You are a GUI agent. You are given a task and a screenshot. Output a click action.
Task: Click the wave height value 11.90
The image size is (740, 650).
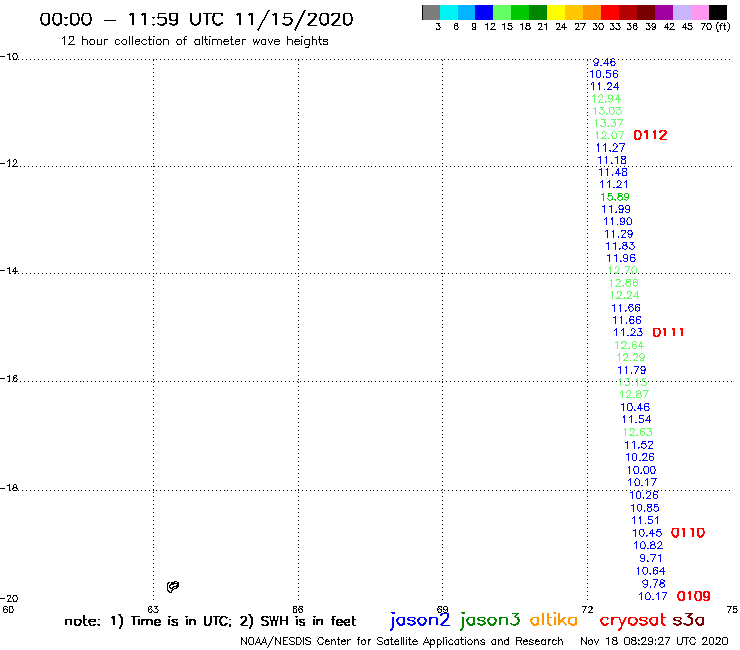coord(618,221)
